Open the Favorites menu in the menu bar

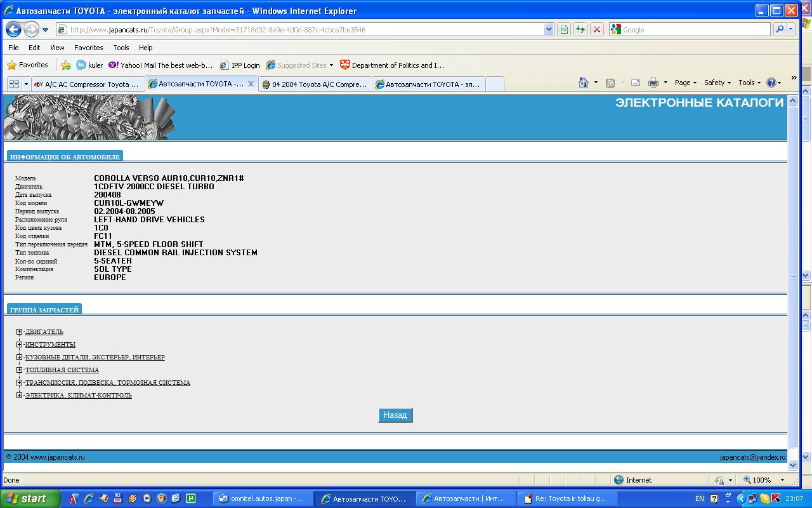(88, 48)
